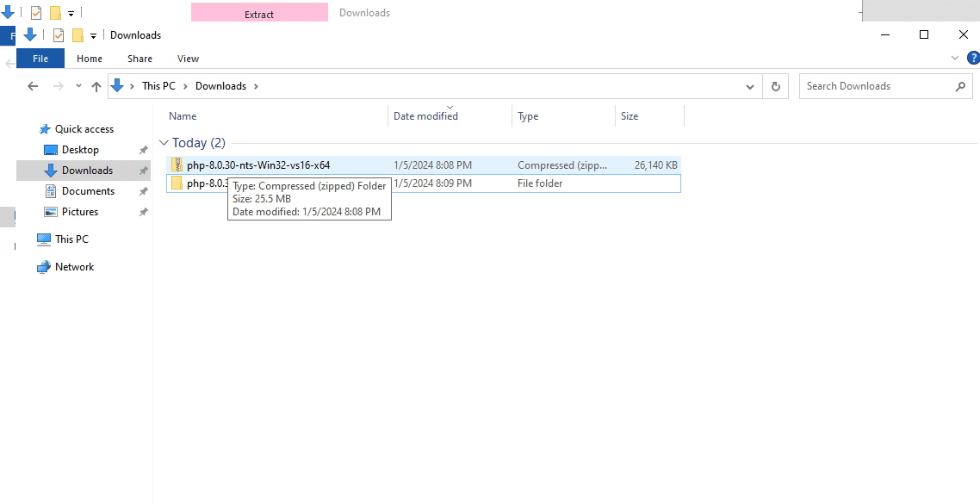Click the Up arrow to go to This PC
The width and height of the screenshot is (980, 503).
[96, 86]
